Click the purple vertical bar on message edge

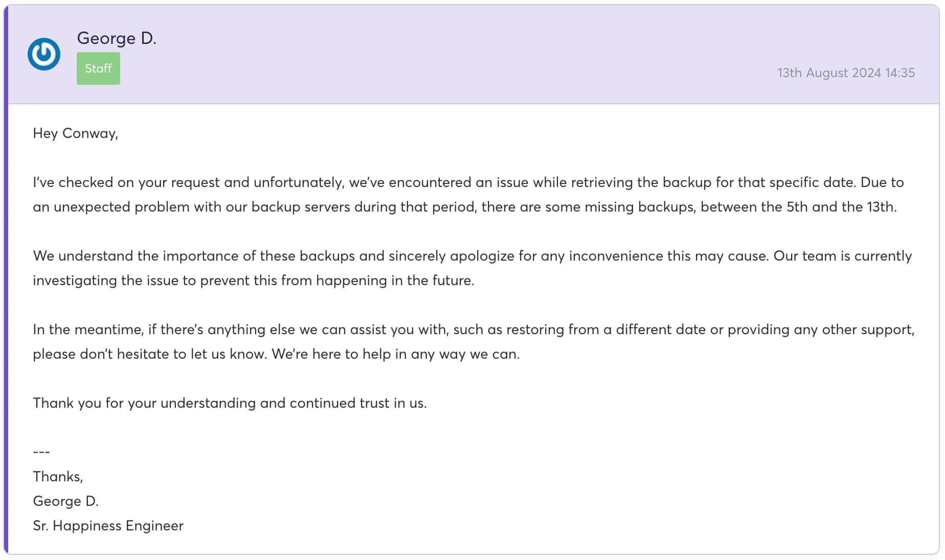tap(6, 307)
